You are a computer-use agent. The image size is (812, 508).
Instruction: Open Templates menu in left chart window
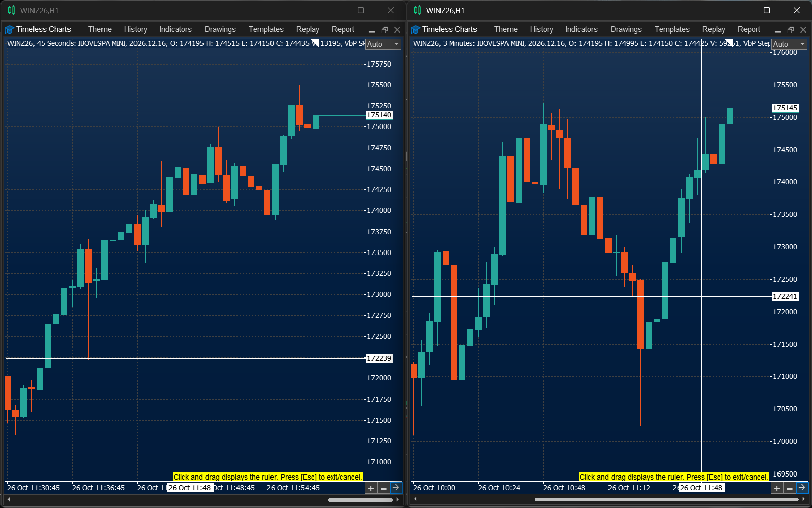coord(266,29)
